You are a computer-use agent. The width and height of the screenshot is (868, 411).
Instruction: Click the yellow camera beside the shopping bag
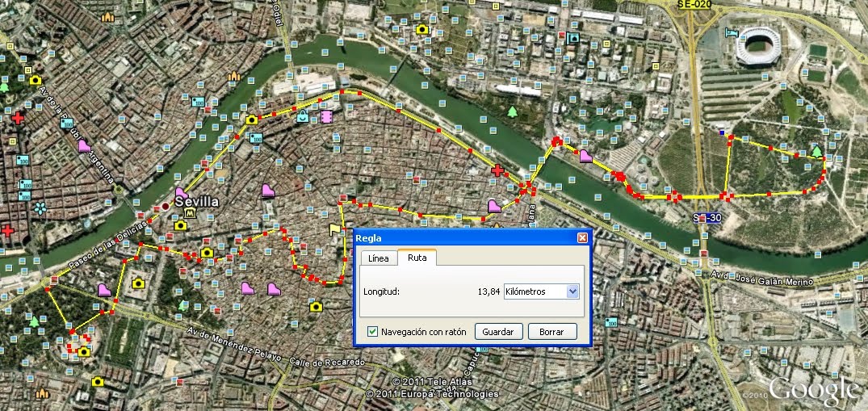[x=252, y=120]
